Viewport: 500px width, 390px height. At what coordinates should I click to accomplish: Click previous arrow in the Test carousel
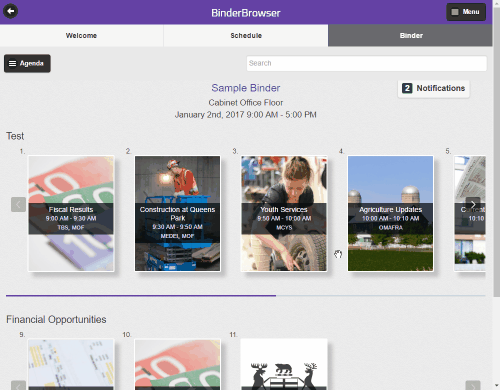pyautogui.click(x=18, y=204)
